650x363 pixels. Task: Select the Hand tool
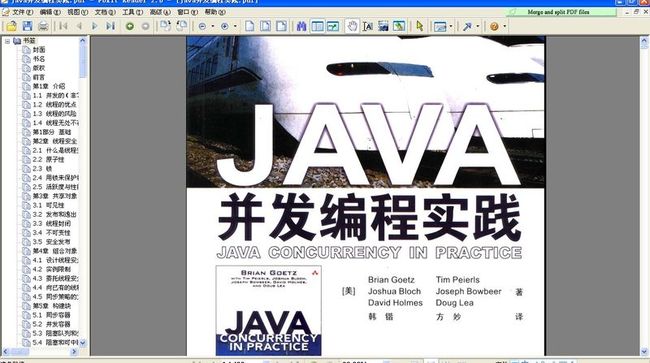coord(352,26)
